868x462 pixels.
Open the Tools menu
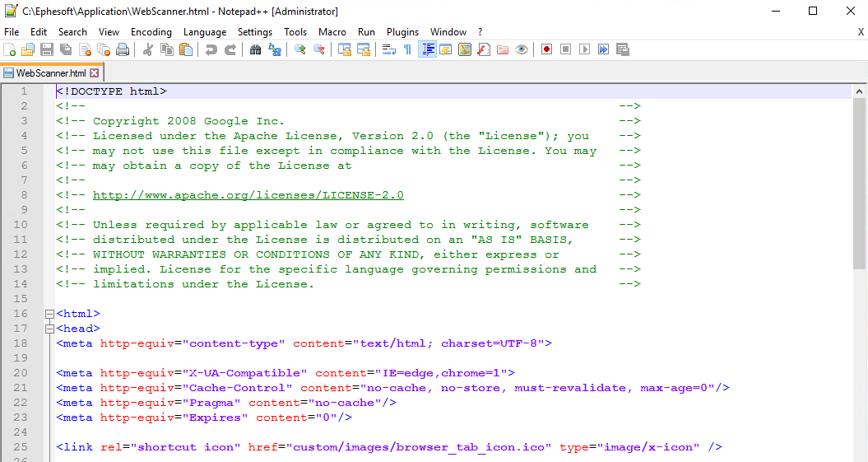[x=295, y=32]
